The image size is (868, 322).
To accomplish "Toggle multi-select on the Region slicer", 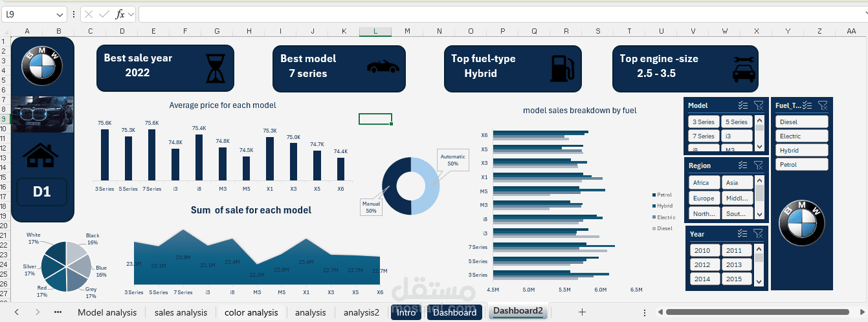I will [743, 166].
